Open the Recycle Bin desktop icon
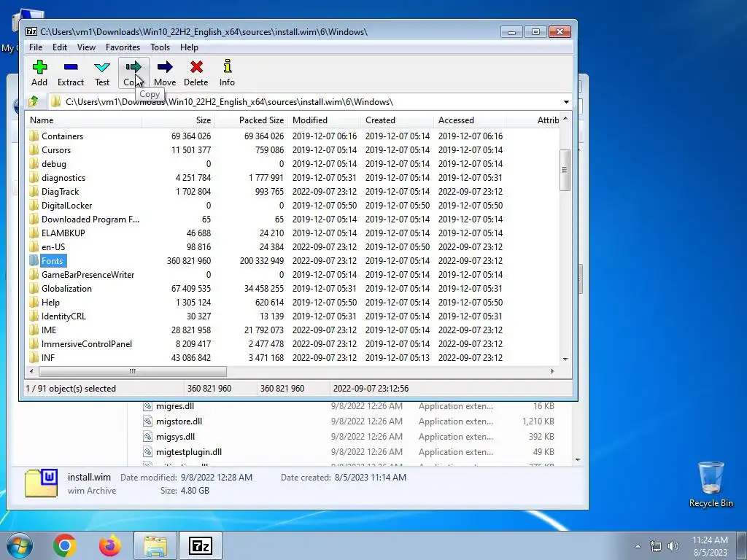Image resolution: width=747 pixels, height=560 pixels. pos(711,484)
